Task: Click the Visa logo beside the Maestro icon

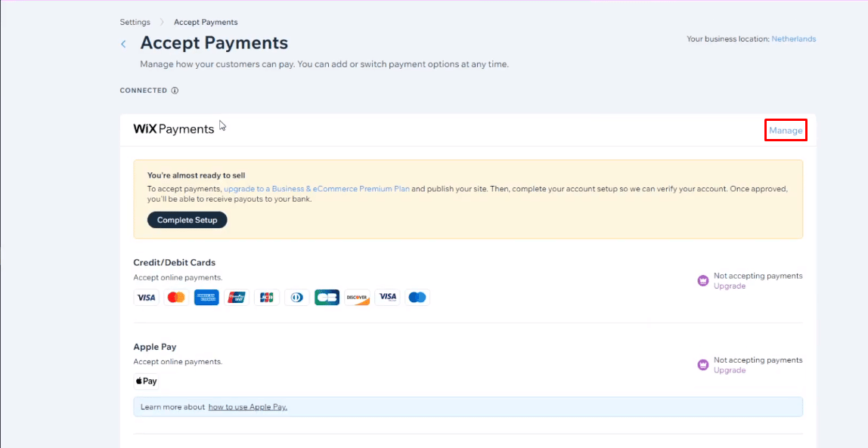Action: 387,298
